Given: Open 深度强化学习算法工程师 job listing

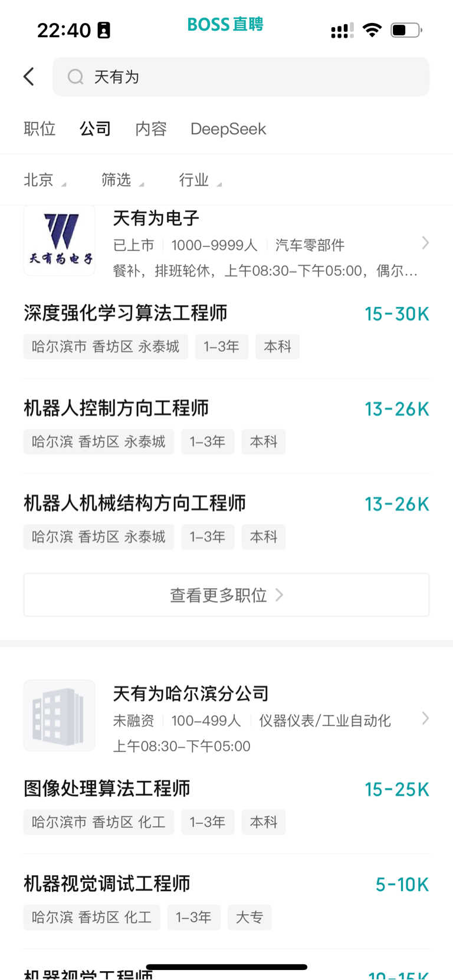Looking at the screenshot, I should [x=226, y=330].
